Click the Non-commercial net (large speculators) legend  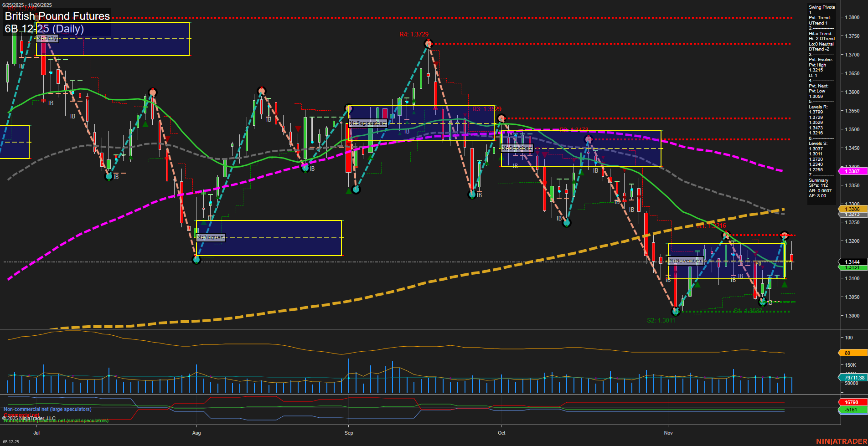pos(47,409)
